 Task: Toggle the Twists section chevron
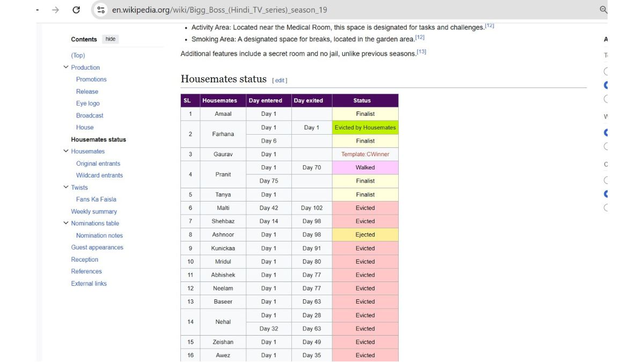point(66,187)
